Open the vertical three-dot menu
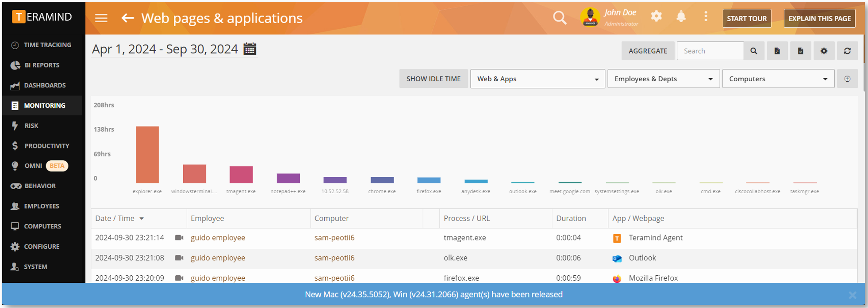The height and width of the screenshot is (308, 868). pos(706,17)
